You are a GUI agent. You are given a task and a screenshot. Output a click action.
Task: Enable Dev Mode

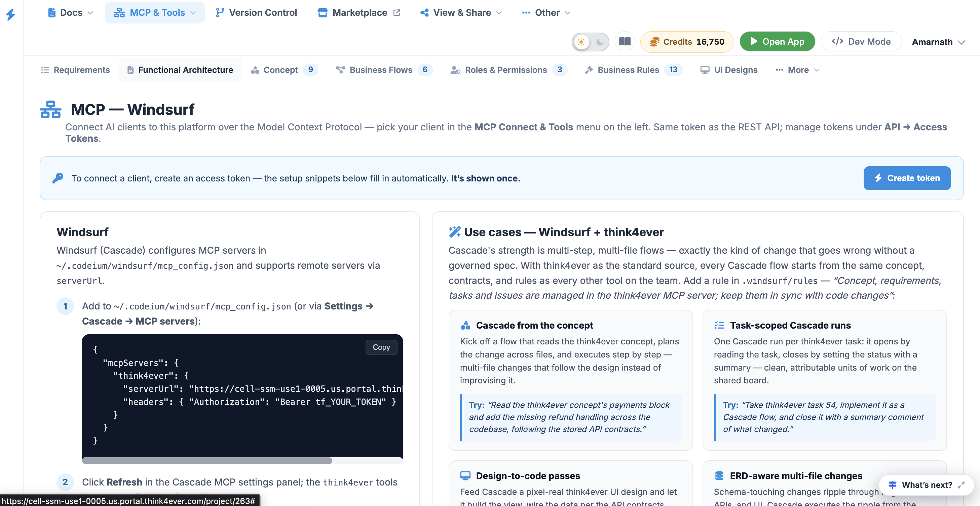pos(861,41)
